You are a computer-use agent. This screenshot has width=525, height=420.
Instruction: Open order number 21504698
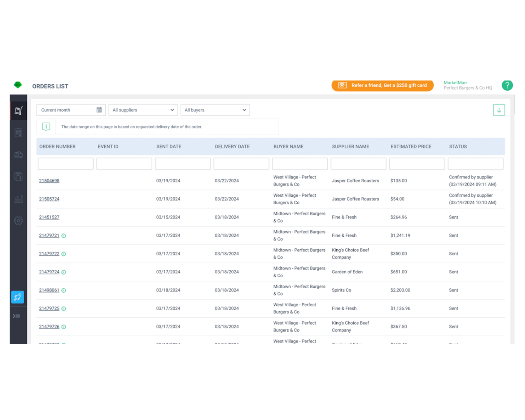49,181
